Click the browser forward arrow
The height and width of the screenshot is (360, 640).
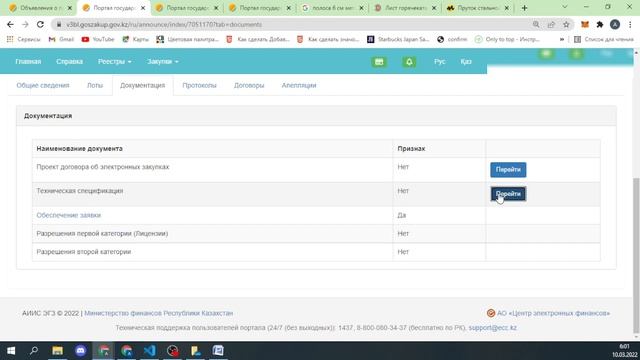pos(25,24)
